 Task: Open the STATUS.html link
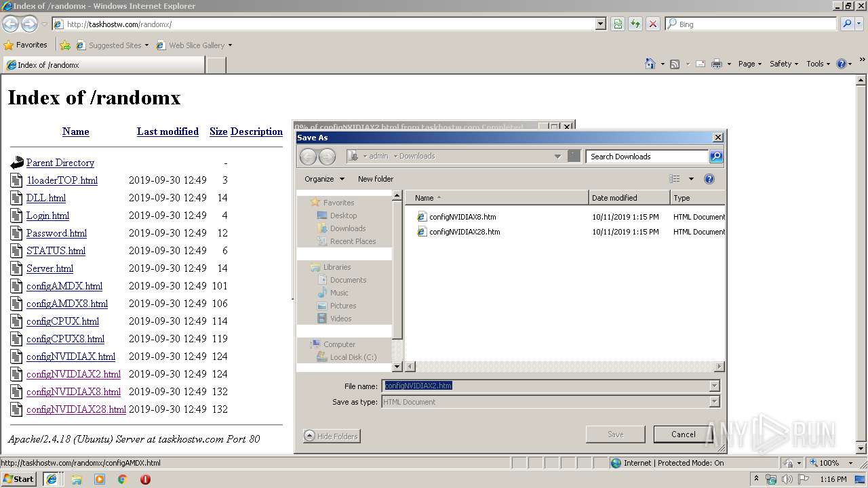(x=56, y=251)
